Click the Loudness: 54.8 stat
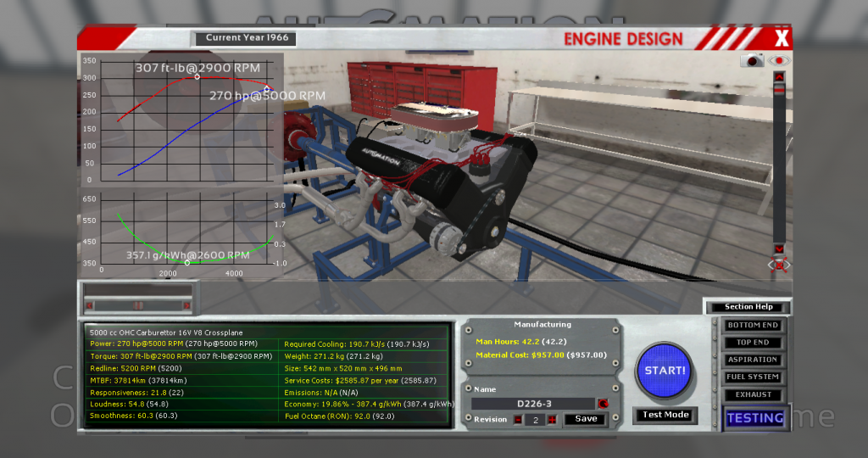The image size is (868, 458). click(129, 405)
